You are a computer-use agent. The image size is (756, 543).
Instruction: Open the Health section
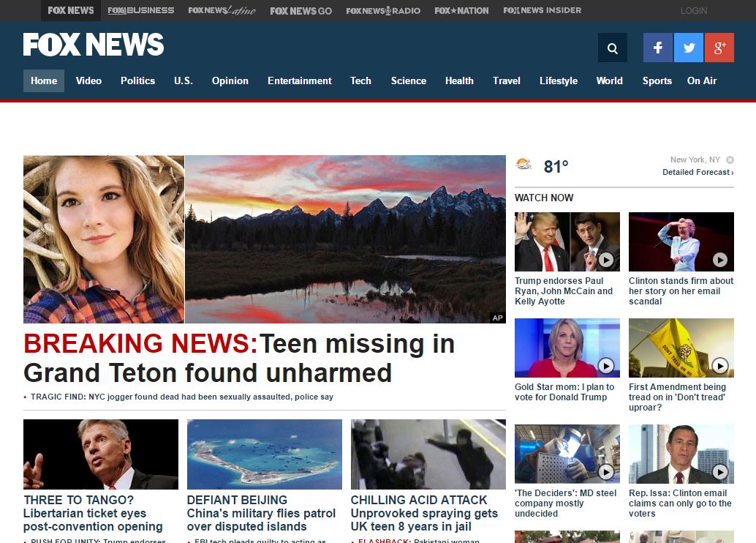point(459,80)
